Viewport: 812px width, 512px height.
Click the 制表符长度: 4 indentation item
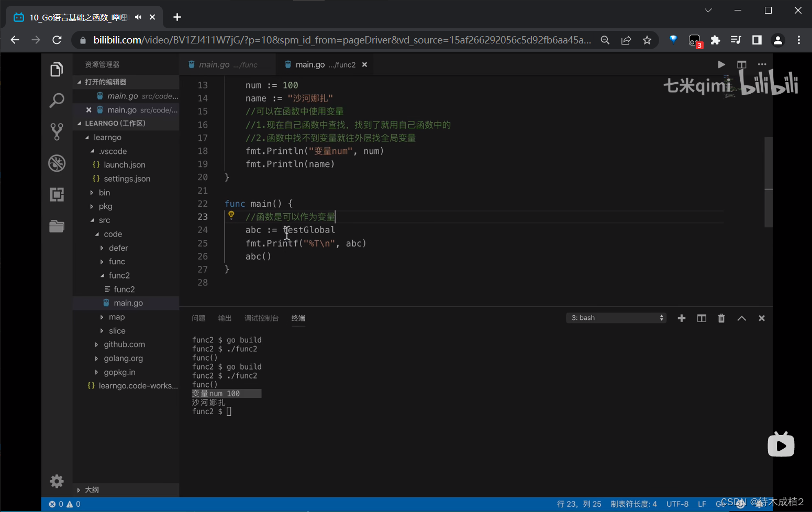633,504
